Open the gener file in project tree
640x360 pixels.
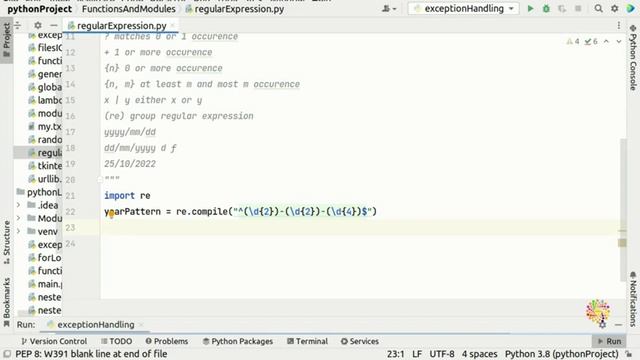point(45,74)
